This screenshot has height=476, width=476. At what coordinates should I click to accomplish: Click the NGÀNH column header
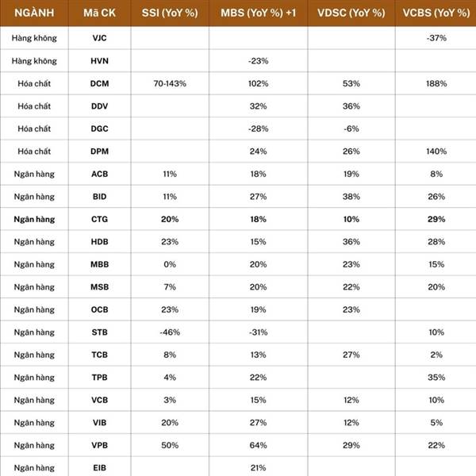click(34, 13)
